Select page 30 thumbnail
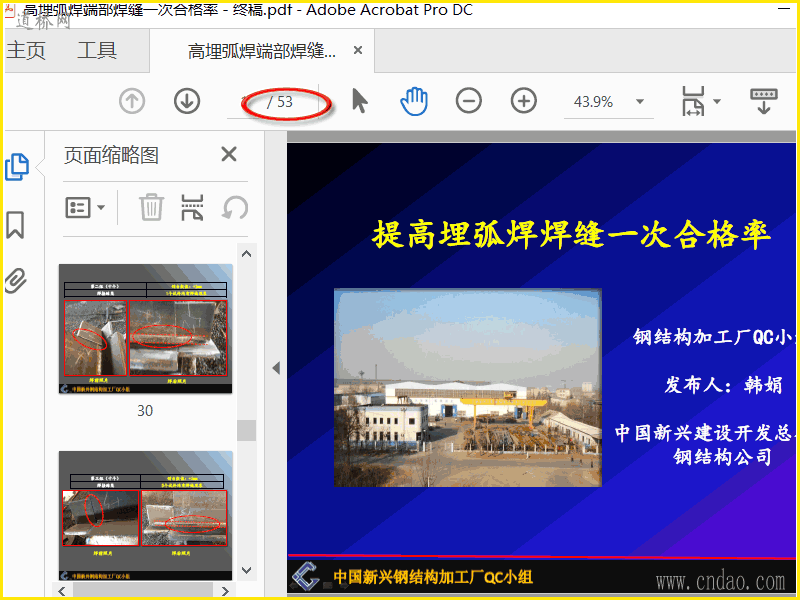 point(146,329)
